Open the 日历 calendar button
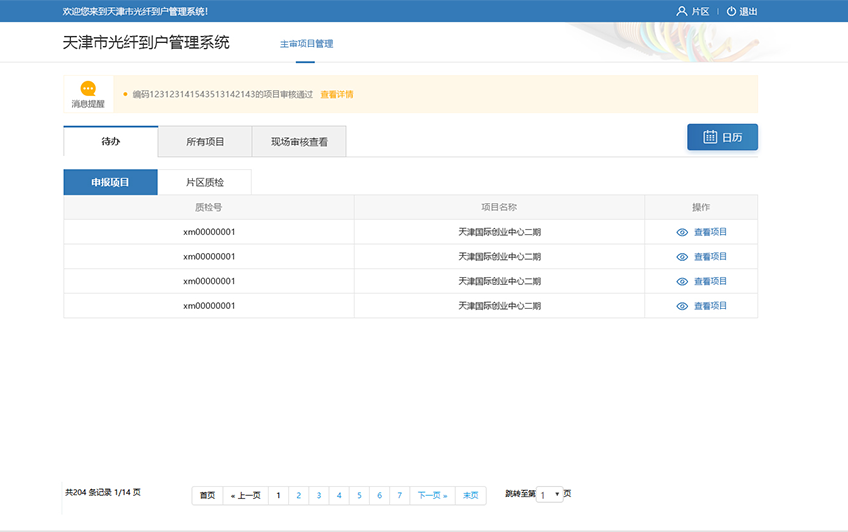 (x=722, y=138)
